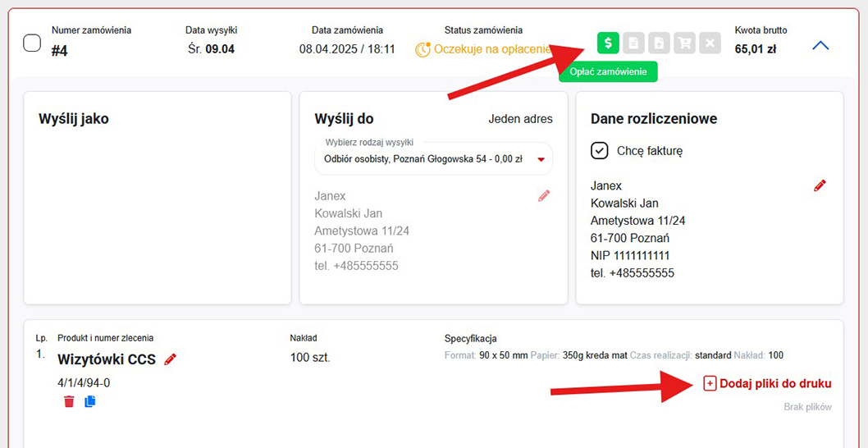Screen dimensions: 868x448
Task: Click the green dollar pay order icon
Action: click(608, 43)
